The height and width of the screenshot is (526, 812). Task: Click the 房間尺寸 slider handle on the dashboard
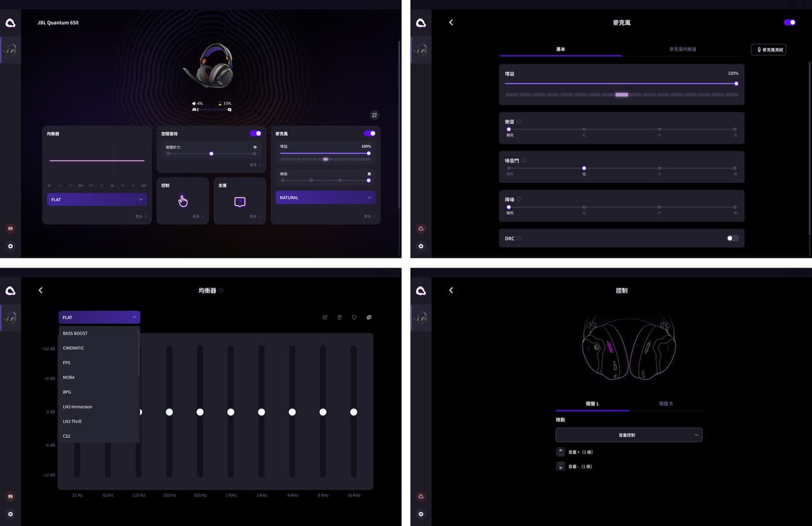[x=211, y=154]
